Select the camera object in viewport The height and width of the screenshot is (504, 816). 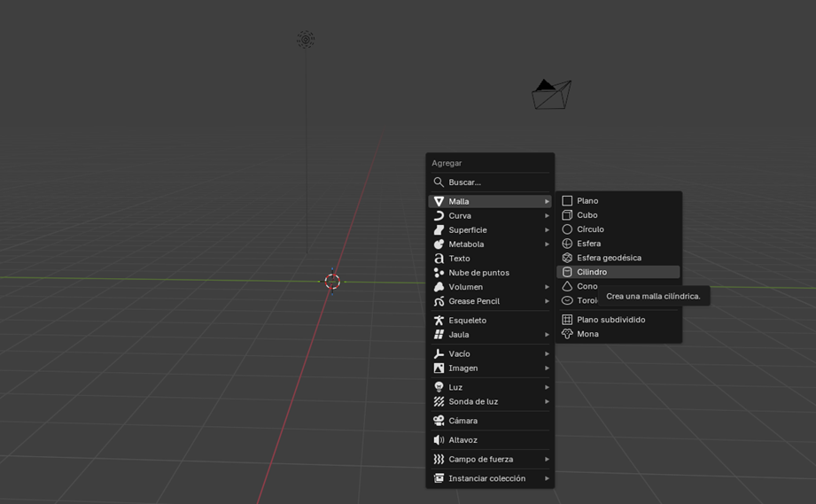point(552,94)
